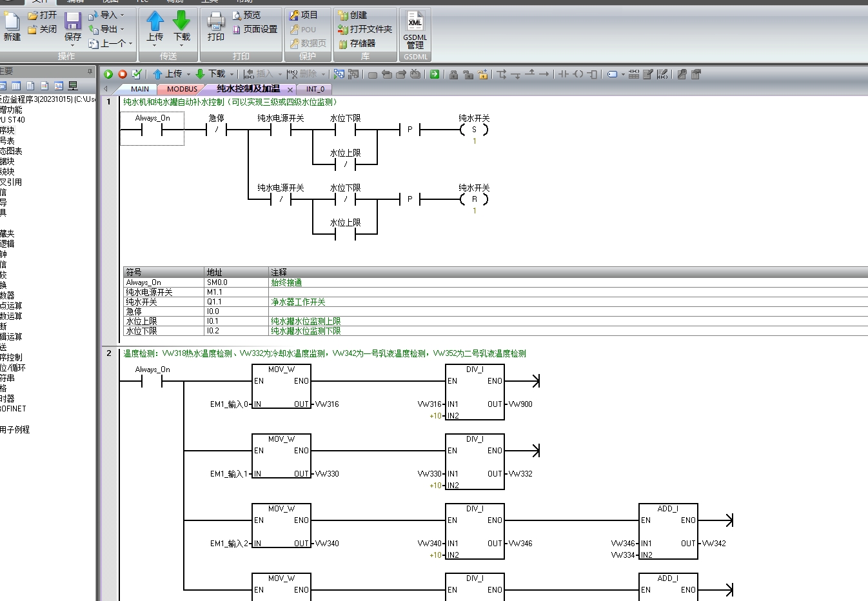Click 下载 in the editor toolbar
Viewport: 868px width, 601px height.
coord(211,74)
